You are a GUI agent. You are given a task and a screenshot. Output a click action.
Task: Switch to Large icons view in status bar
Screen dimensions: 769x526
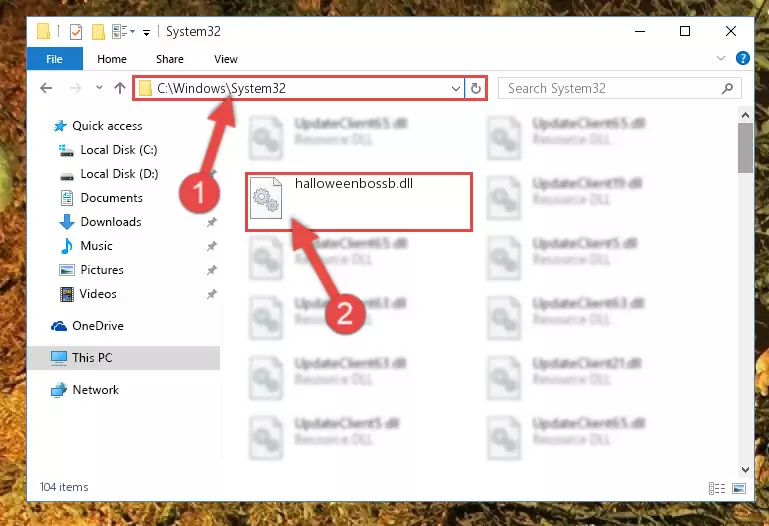(739, 488)
